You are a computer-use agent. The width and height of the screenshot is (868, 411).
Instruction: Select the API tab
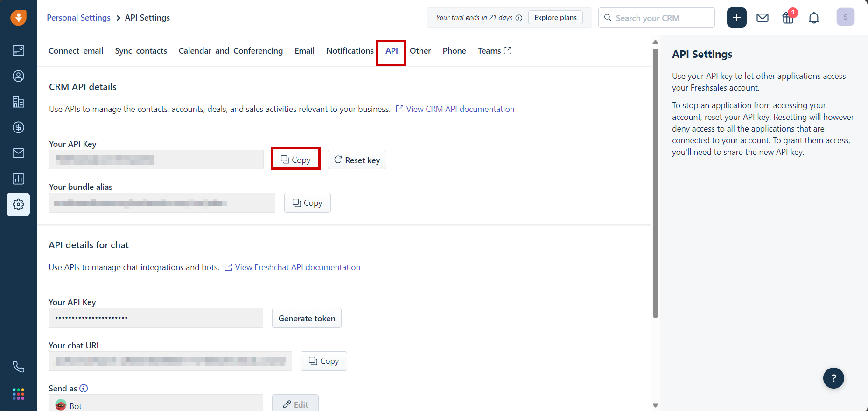click(392, 51)
